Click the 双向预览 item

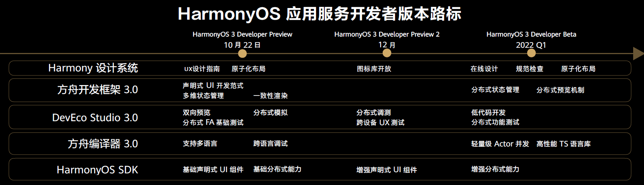coord(196,113)
